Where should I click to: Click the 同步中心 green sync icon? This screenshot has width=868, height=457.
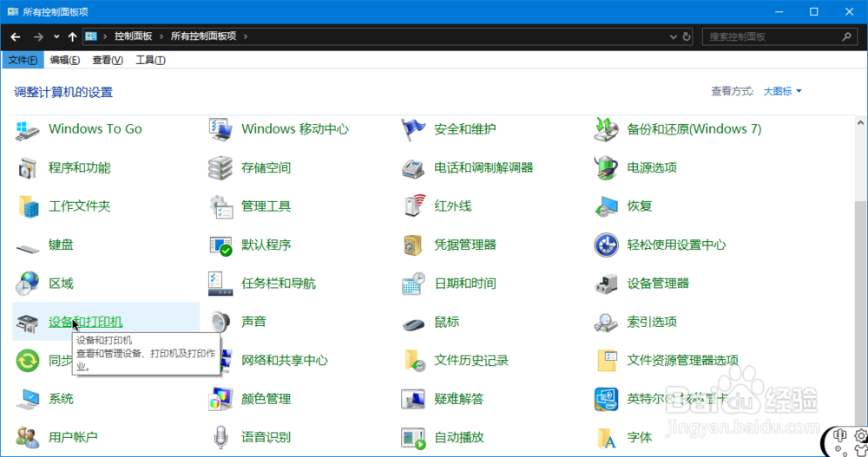point(27,361)
